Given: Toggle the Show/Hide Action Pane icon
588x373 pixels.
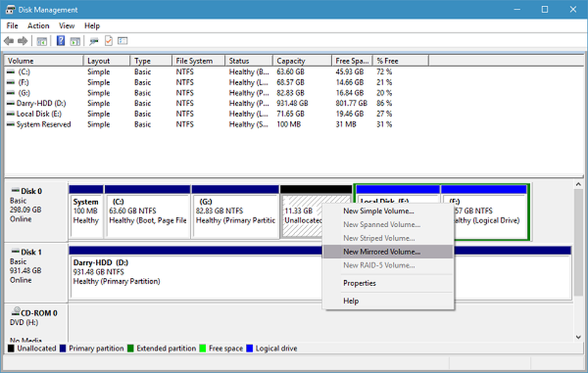Looking at the screenshot, I should [75, 41].
